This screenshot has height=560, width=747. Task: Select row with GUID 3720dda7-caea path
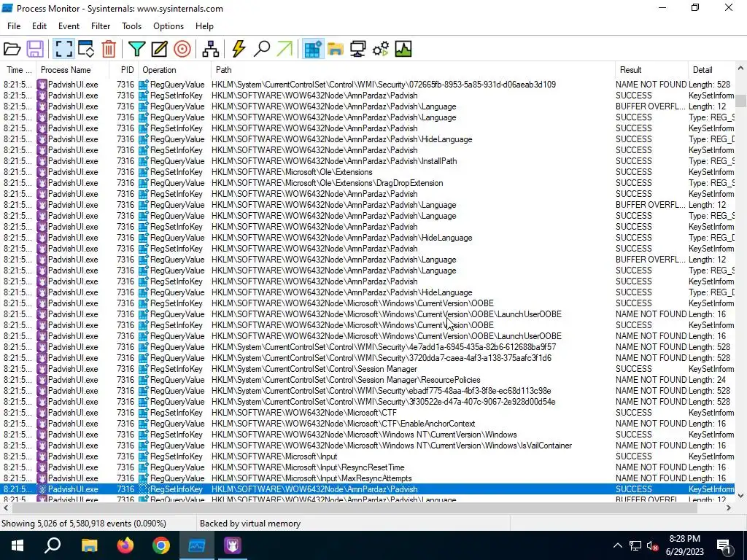367,358
